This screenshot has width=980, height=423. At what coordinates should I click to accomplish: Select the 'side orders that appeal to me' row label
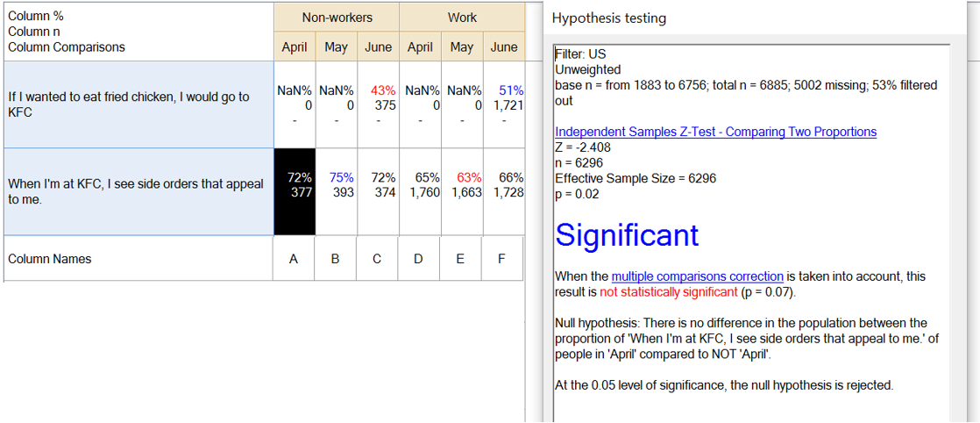click(138, 192)
